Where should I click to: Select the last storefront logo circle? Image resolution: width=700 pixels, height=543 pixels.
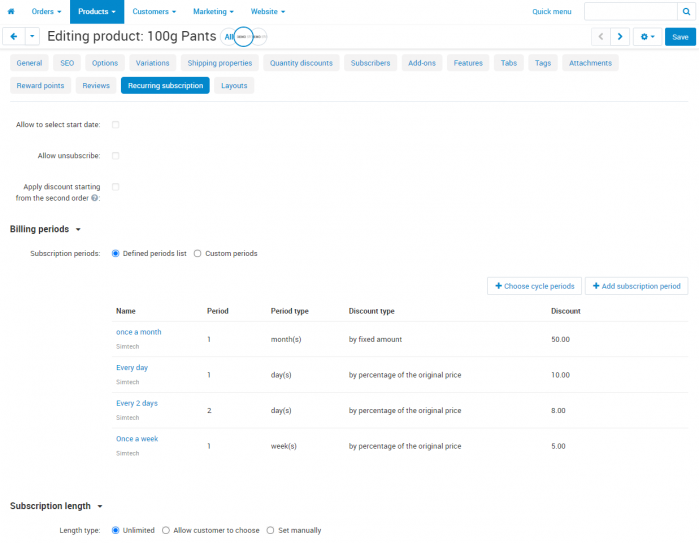[259, 37]
